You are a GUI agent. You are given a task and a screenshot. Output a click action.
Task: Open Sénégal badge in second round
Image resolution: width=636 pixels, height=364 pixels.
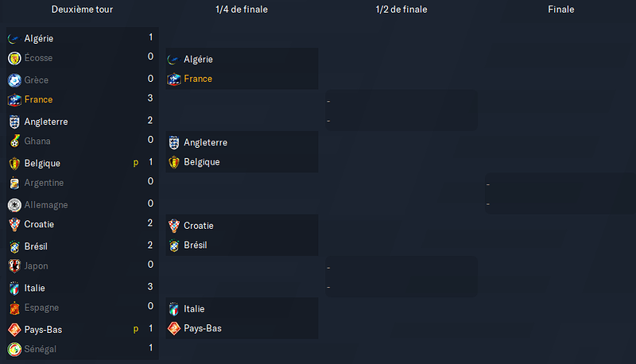[14, 349]
